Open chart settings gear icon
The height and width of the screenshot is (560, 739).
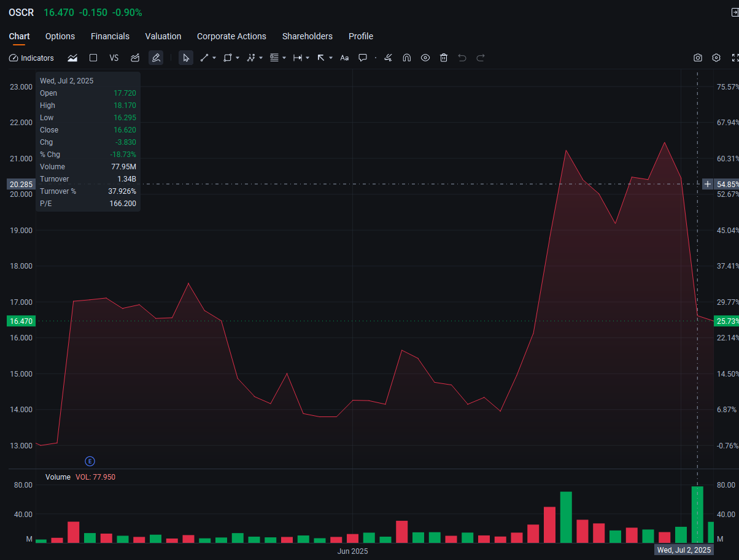(x=716, y=58)
